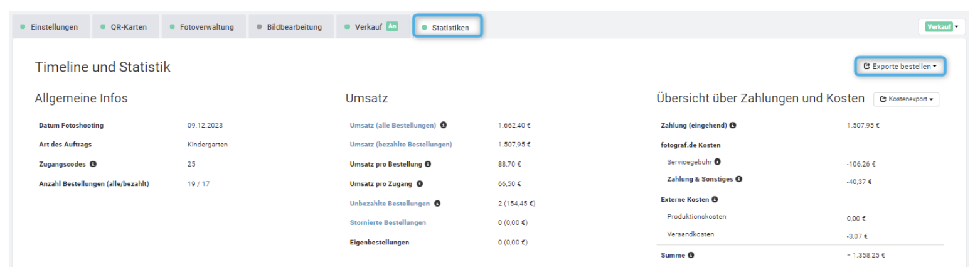Open Umsatz (bezahlte Bestellungen) link

[x=401, y=145]
